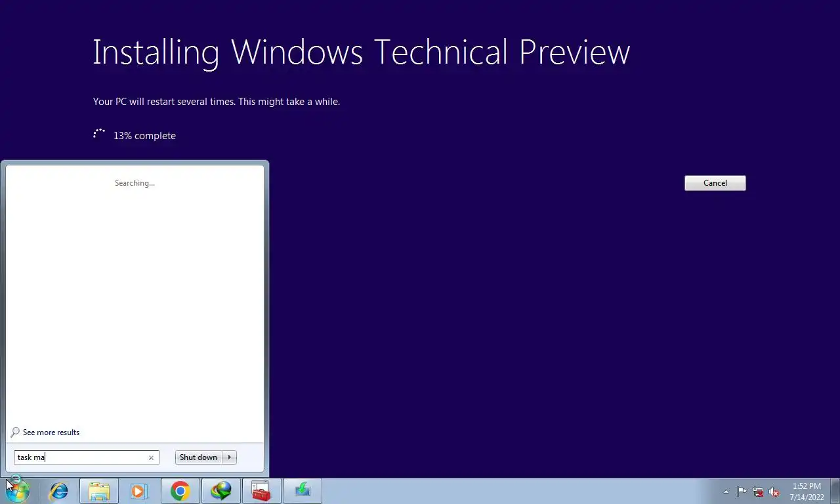This screenshot has height=504, width=840.
Task: Click the Show desktop strip
Action: click(x=835, y=491)
